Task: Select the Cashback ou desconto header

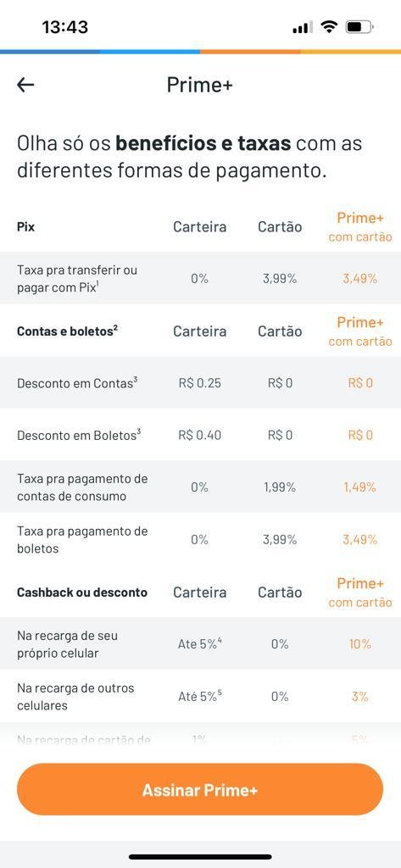Action: [82, 593]
